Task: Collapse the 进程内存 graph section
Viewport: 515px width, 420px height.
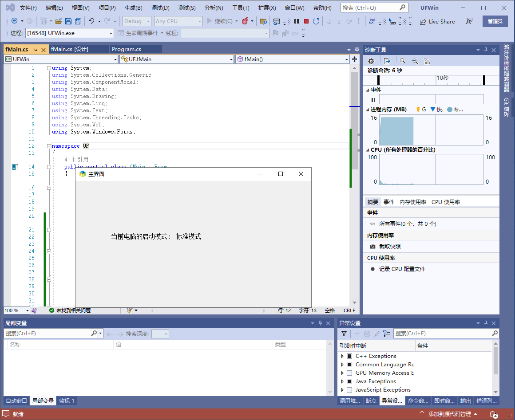Action: point(368,110)
